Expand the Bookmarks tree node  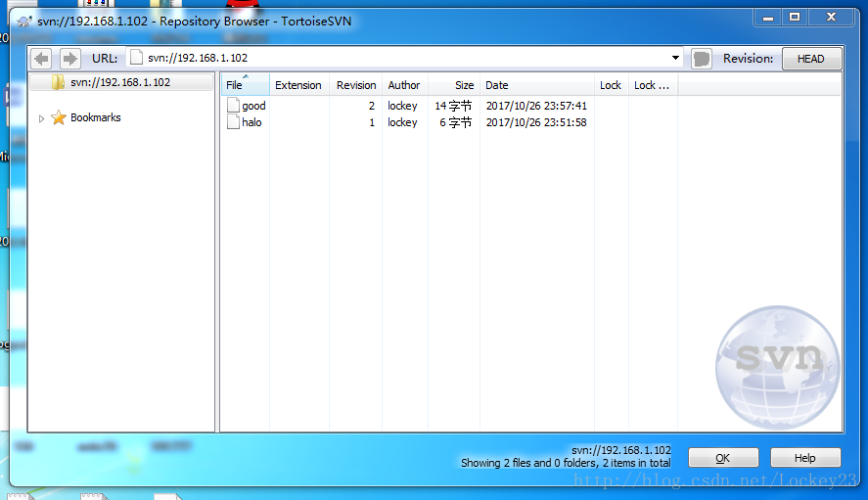(x=41, y=118)
